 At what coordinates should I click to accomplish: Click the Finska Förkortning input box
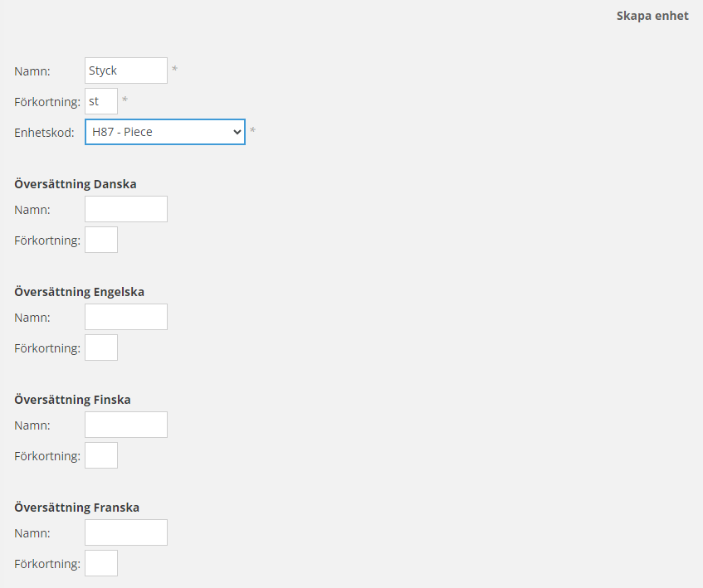pos(101,455)
